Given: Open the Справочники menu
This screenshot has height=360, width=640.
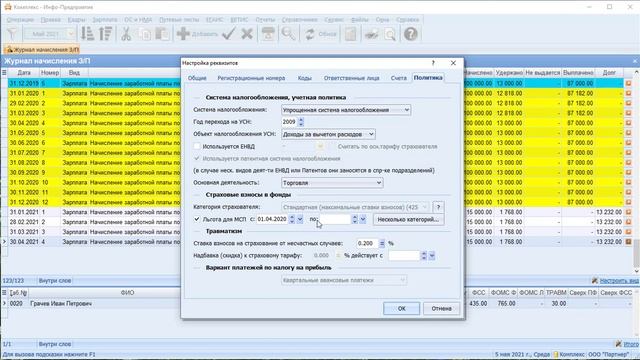Looking at the screenshot, I should (299, 20).
